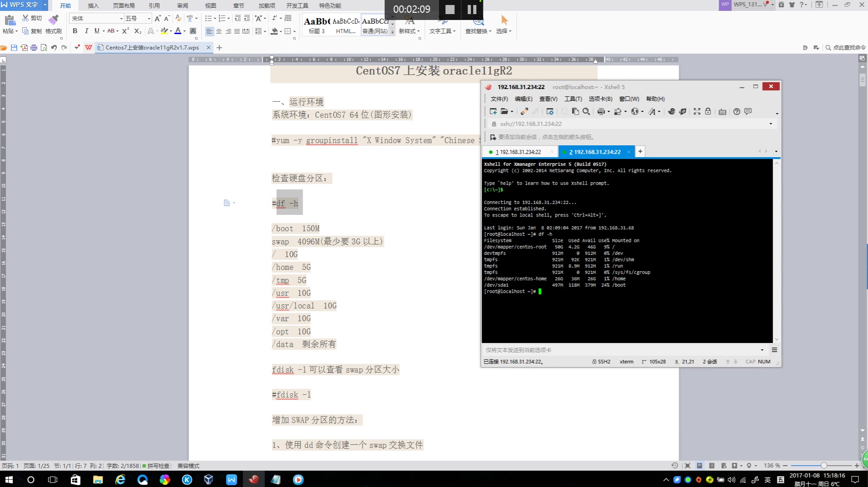Open new WPS document tab with plus

coord(219,48)
